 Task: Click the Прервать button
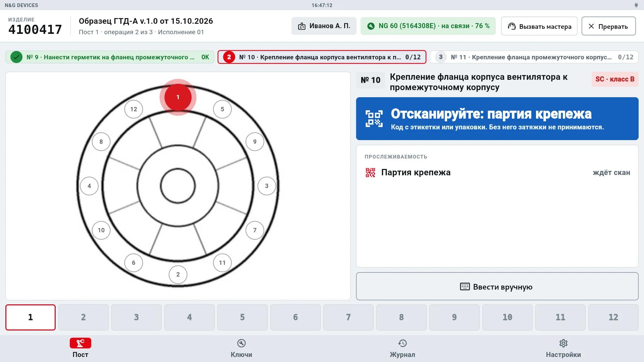[x=609, y=26]
